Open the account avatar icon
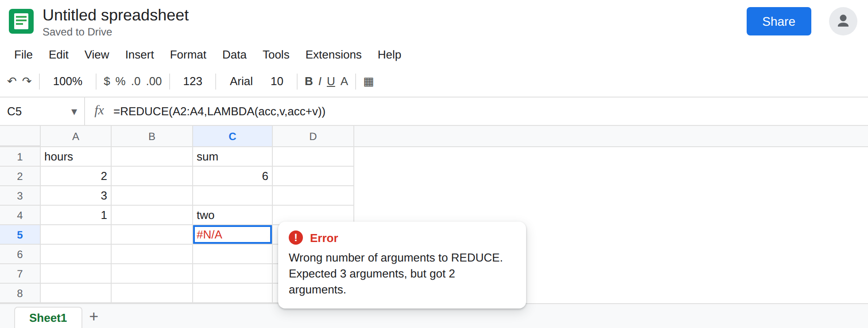This screenshot has height=328, width=868. [843, 21]
